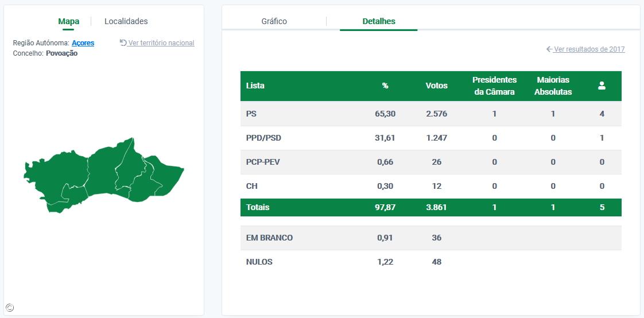This screenshot has width=644, height=318.
Task: Click the person icon column header
Action: (x=602, y=86)
